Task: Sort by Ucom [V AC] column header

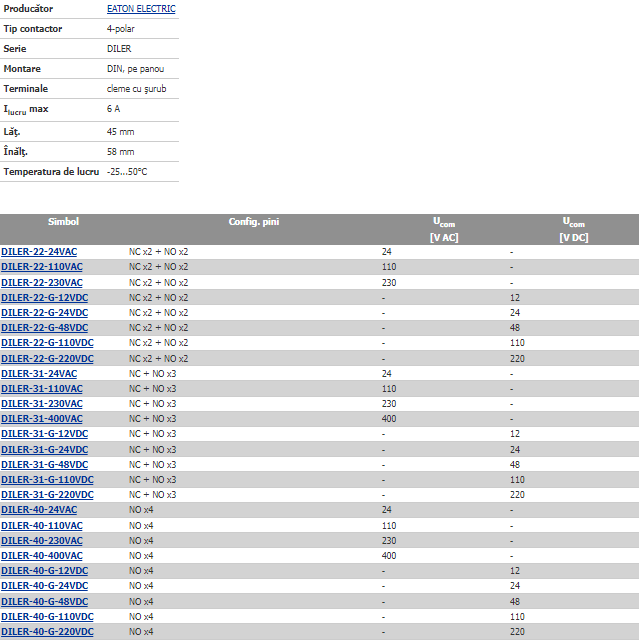Action: click(444, 229)
